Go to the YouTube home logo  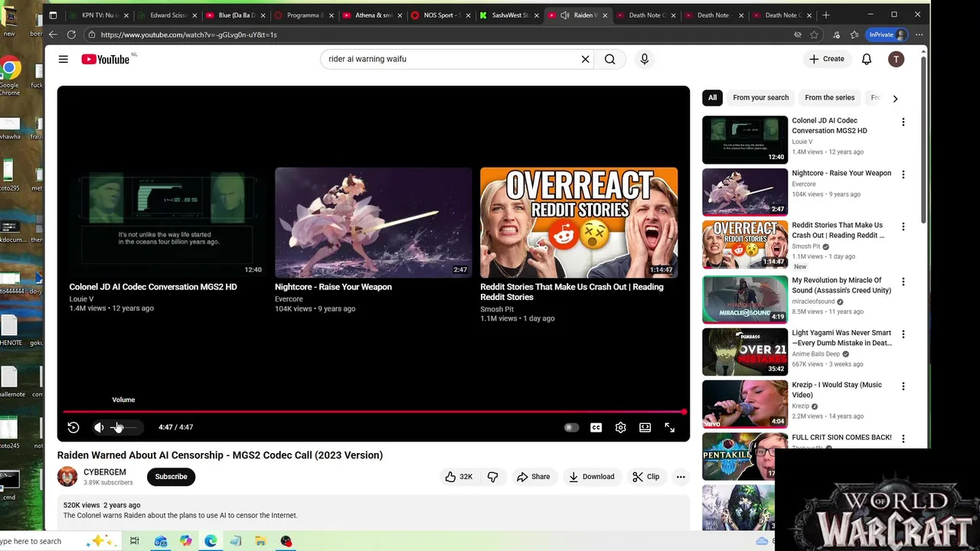pos(106,59)
